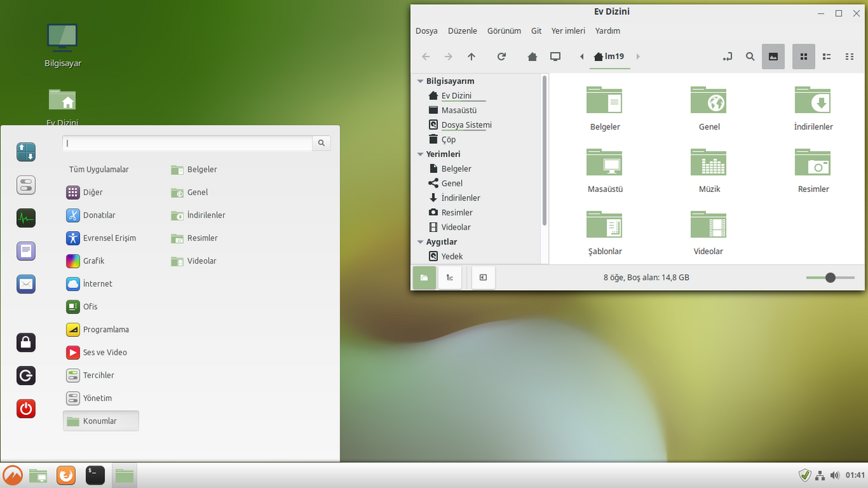Go forward in file manager toolbar
Viewport: 868px width, 488px height.
pos(448,57)
